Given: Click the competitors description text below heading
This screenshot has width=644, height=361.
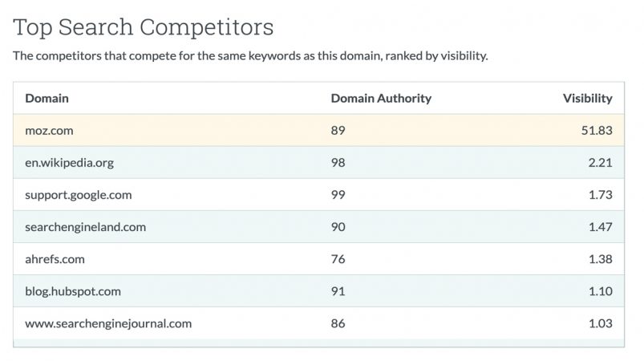Looking at the screenshot, I should 250,56.
